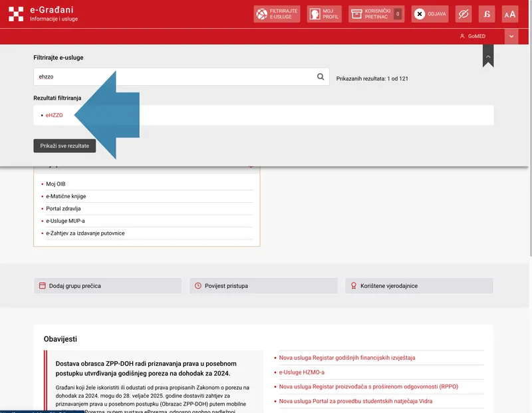Open Korisnički pretinac inbox
This screenshot has height=413, width=532.
point(376,14)
